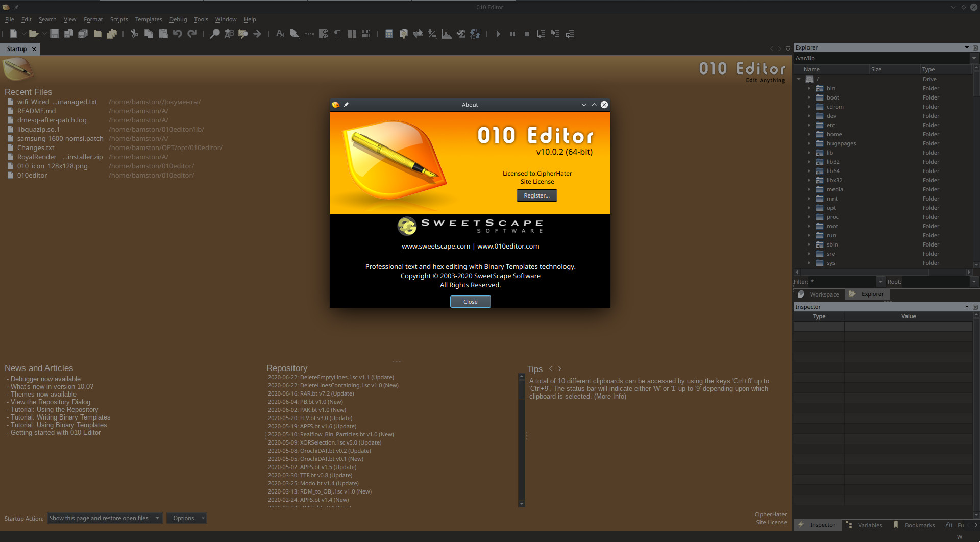Close the Startup tab with X

(x=34, y=49)
